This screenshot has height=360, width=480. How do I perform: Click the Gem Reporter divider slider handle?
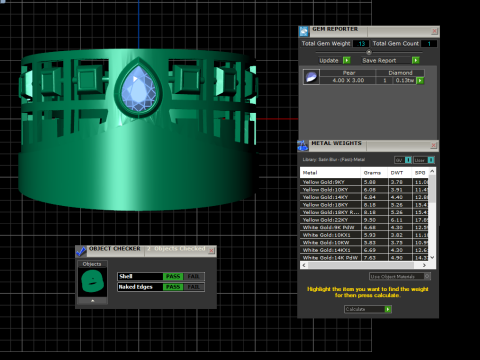(369, 52)
